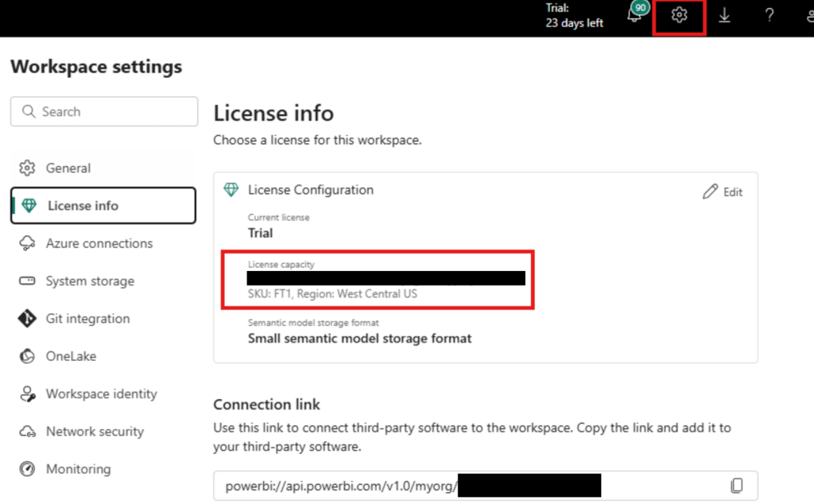Viewport: 814px width, 504px height.
Task: Select the License info tab
Action: pyautogui.click(x=103, y=206)
